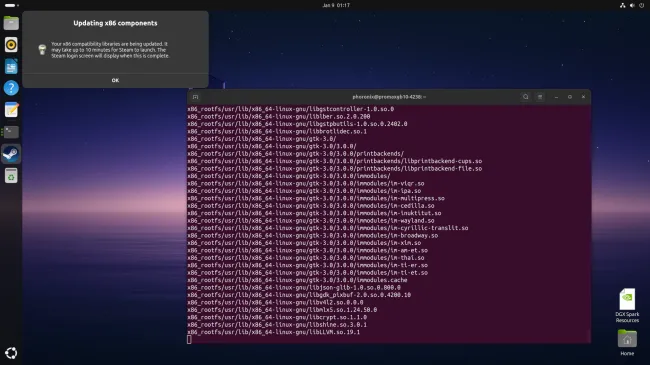
Task: Open the power icon in top bar
Action: click(641, 5)
